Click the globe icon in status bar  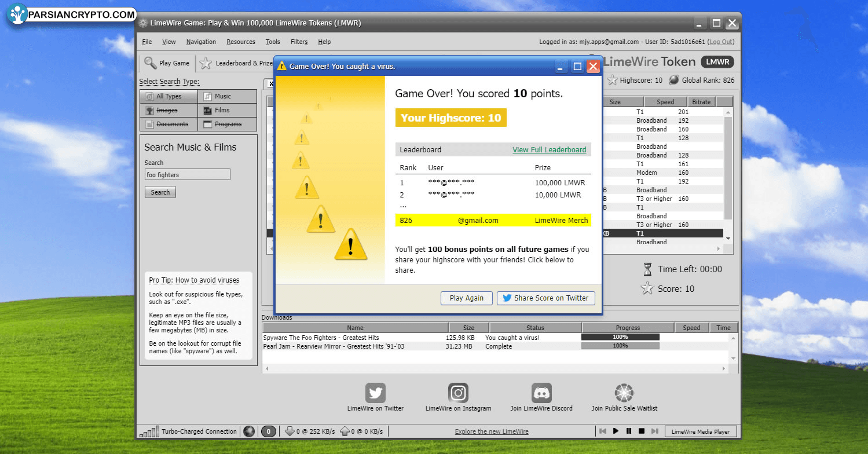point(249,431)
